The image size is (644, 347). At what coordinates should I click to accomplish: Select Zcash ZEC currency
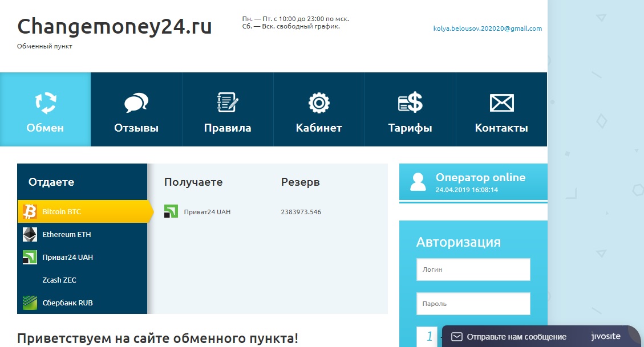point(59,280)
